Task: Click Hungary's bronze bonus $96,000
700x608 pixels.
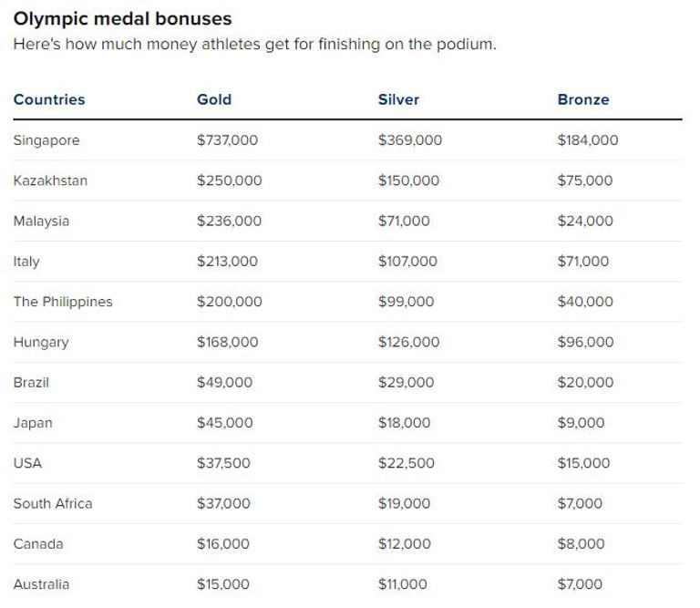Action: (585, 342)
